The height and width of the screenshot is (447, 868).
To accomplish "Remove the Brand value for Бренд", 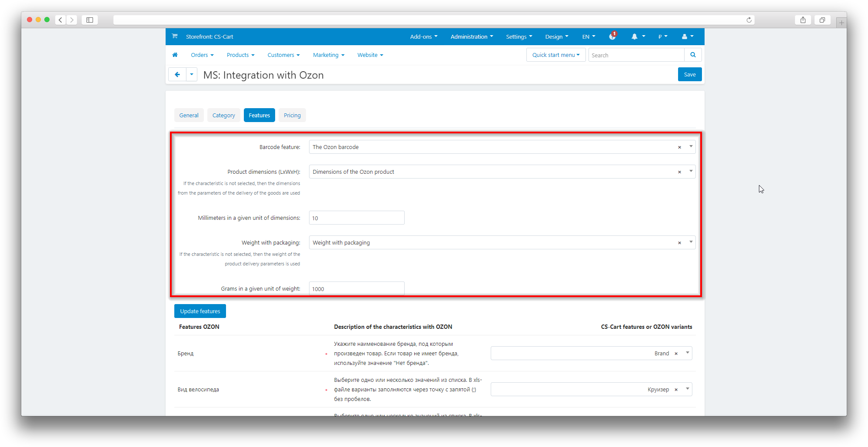I will click(x=676, y=354).
